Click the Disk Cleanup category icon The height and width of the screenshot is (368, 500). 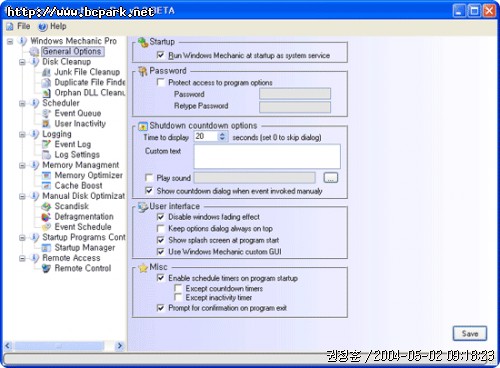34,62
